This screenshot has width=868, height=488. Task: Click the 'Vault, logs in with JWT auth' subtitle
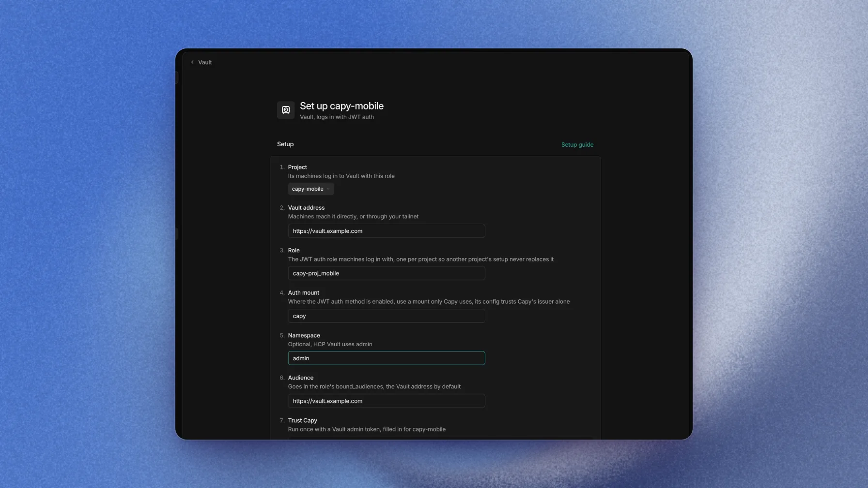click(x=337, y=117)
